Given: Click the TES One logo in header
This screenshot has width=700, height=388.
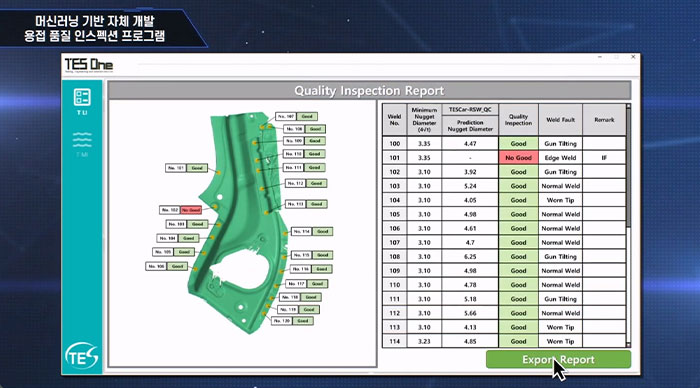Looking at the screenshot, I should (89, 65).
